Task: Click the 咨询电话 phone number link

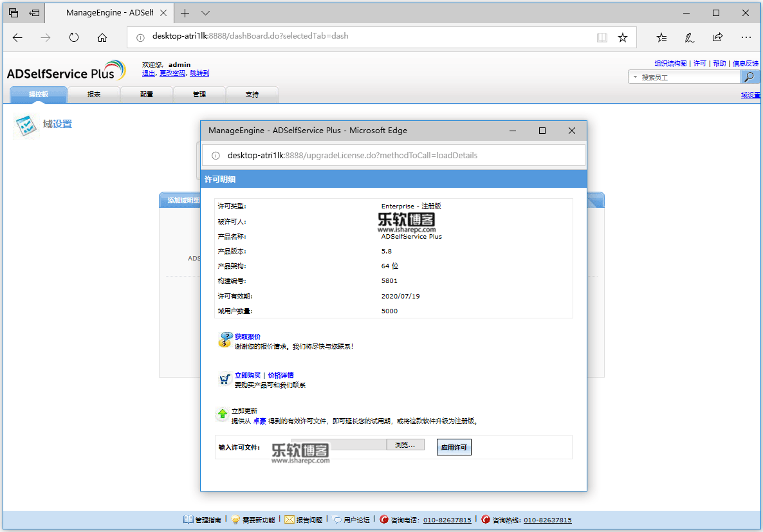Action: pyautogui.click(x=447, y=520)
